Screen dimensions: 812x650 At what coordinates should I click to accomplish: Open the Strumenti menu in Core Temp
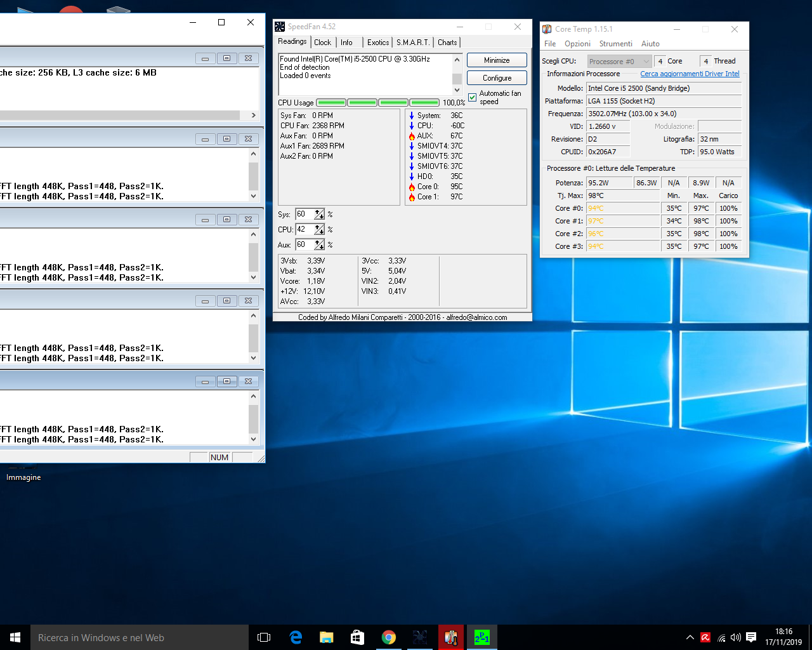(x=615, y=44)
